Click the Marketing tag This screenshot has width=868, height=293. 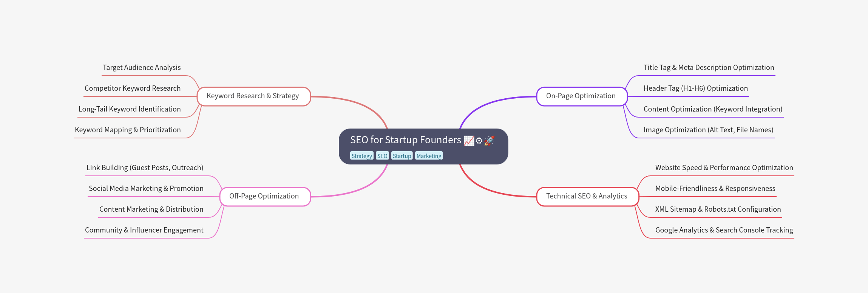[429, 156]
